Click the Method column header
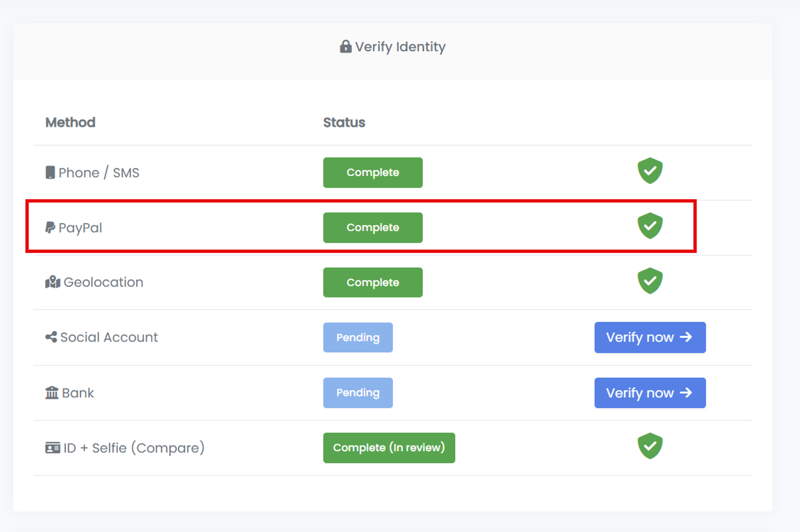The image size is (800, 532). pos(70,122)
